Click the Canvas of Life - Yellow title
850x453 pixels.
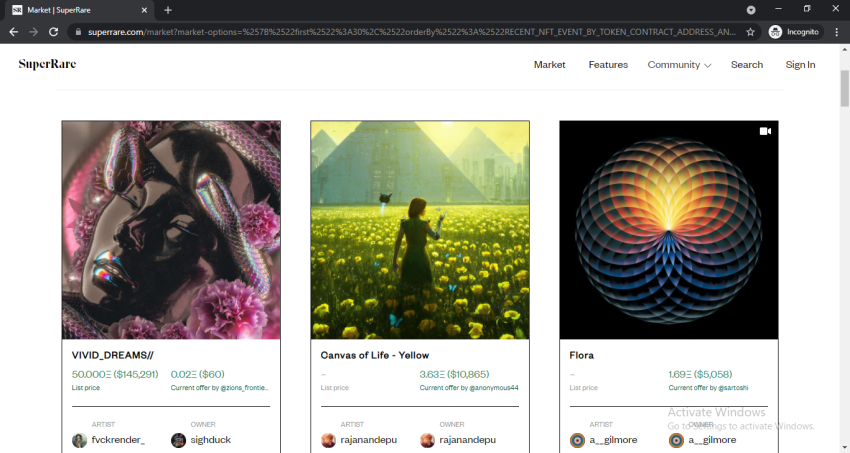tap(375, 355)
